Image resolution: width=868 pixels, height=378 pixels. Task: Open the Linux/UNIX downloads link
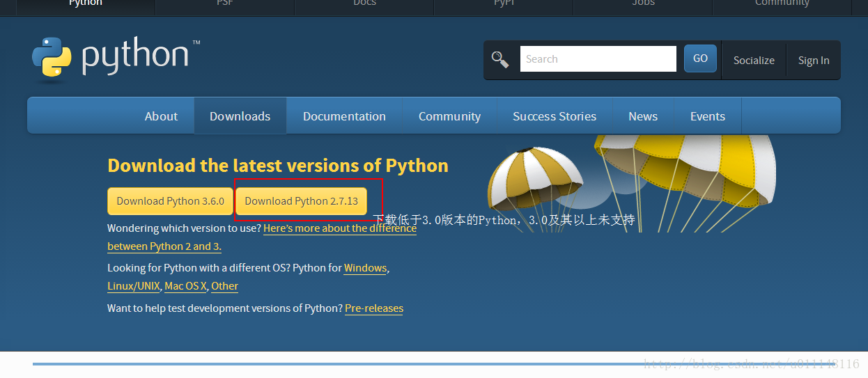point(134,286)
